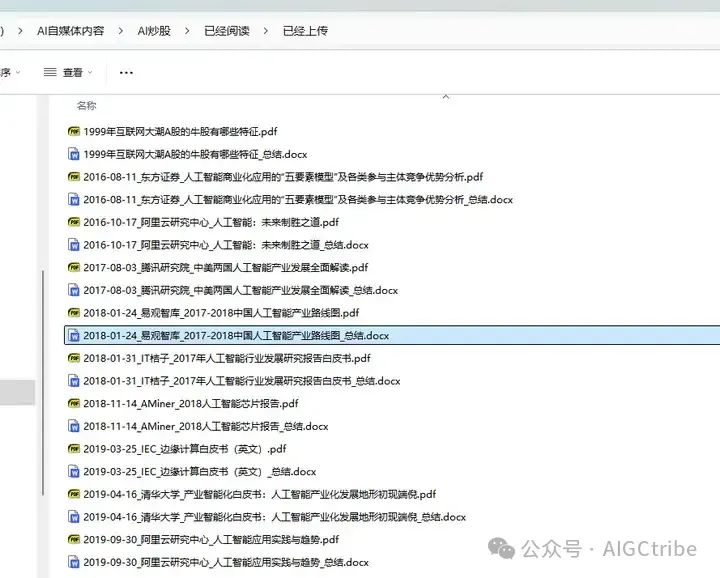Click PDF icon of 2019-03-25 IEC 边缘计算白皮书.pdf

(x=74, y=449)
